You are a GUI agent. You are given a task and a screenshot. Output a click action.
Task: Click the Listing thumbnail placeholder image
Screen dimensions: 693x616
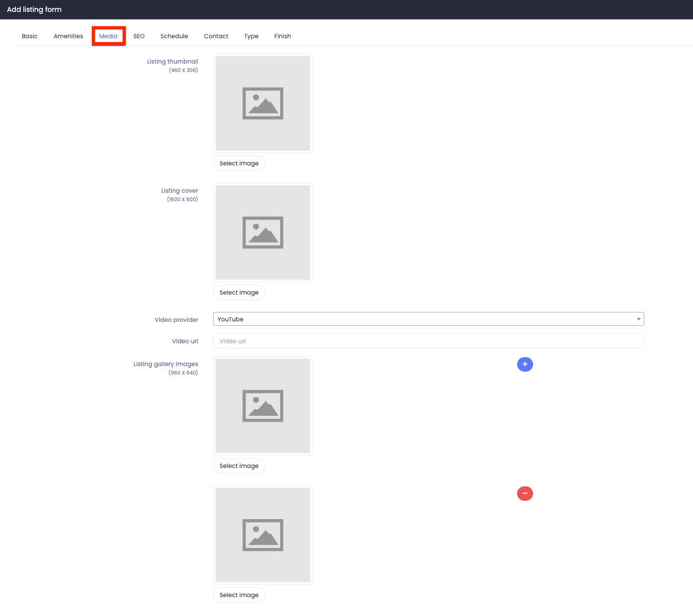(x=263, y=103)
